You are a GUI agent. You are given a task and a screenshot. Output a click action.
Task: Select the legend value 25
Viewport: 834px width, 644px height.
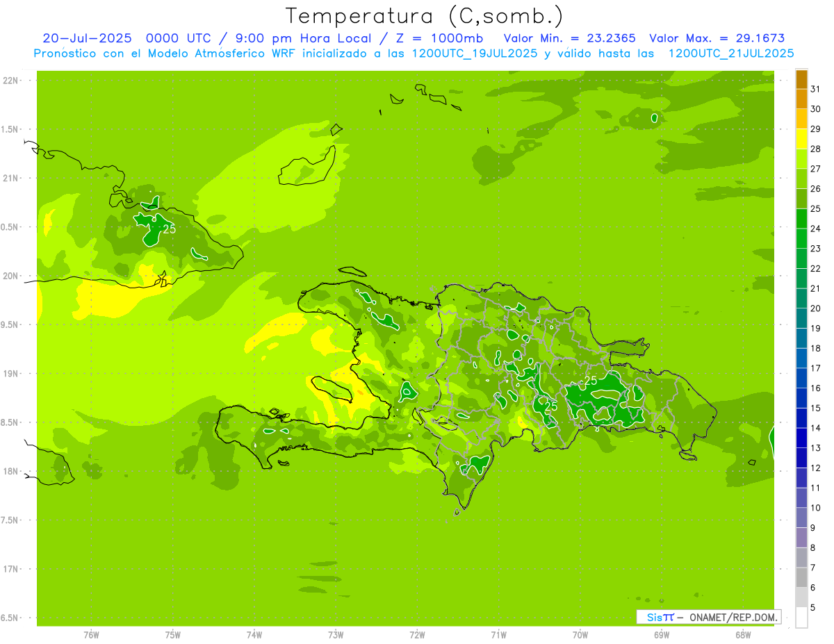coord(816,208)
